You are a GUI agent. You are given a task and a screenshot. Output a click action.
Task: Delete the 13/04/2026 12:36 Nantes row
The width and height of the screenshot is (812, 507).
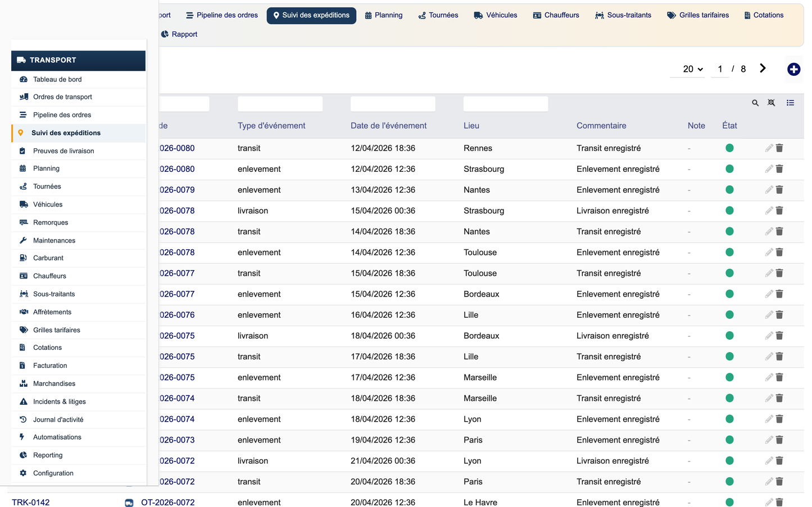[x=779, y=190]
